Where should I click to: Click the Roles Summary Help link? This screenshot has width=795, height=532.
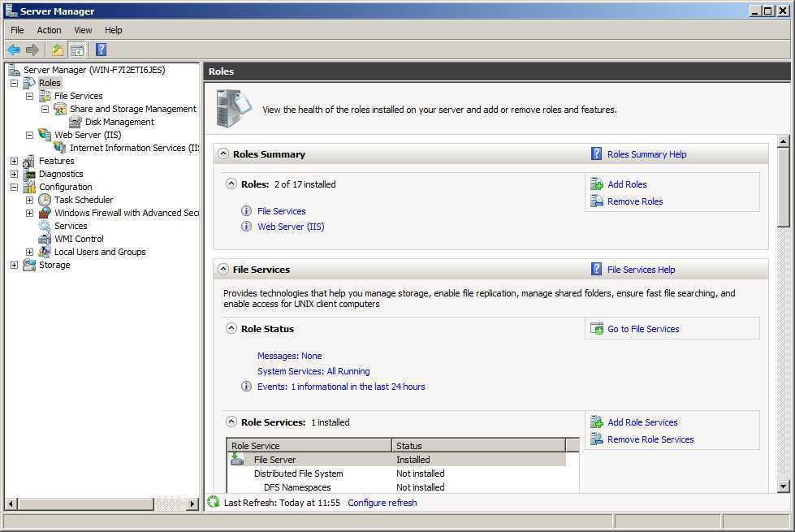647,154
